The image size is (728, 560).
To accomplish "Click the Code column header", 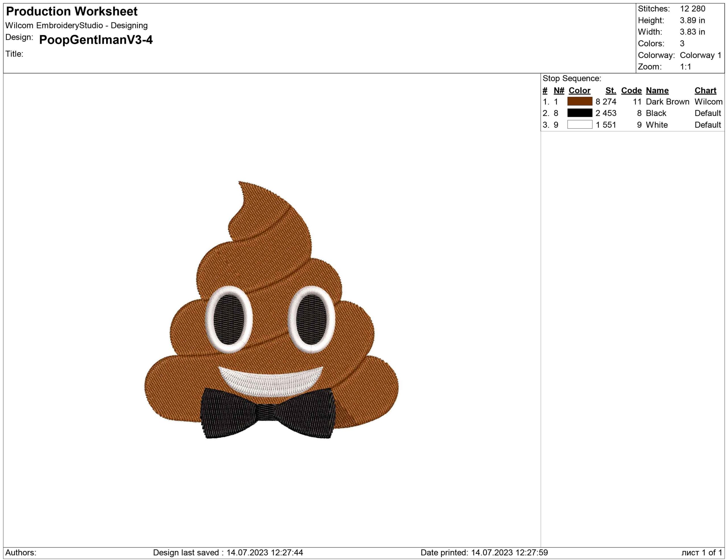I will click(x=631, y=90).
